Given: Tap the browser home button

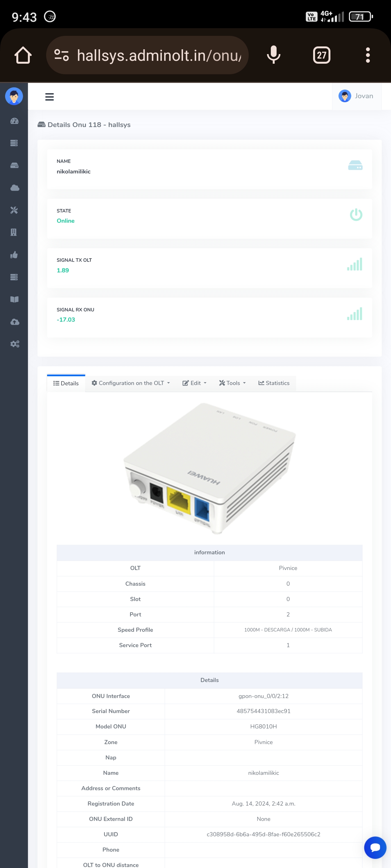Looking at the screenshot, I should [23, 55].
